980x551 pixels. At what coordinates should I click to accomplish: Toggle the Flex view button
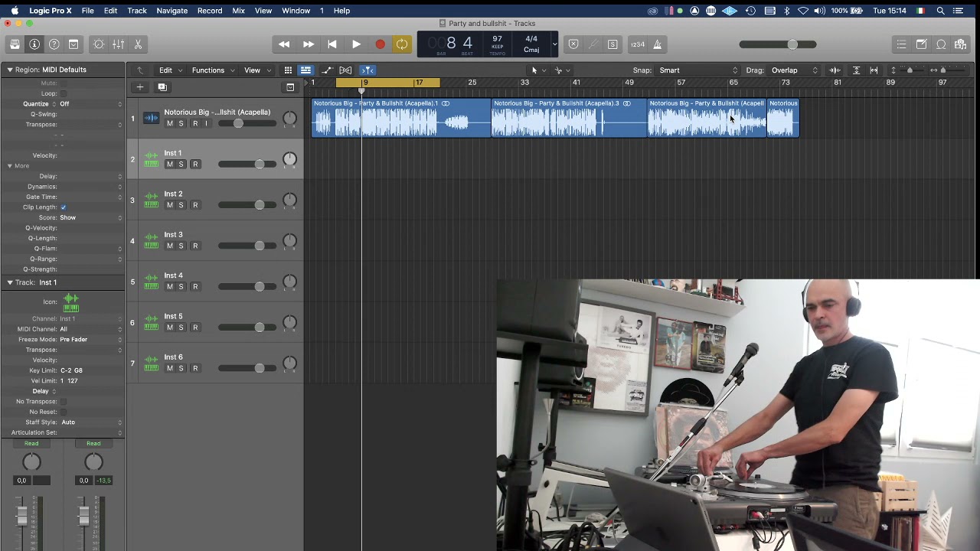click(345, 70)
